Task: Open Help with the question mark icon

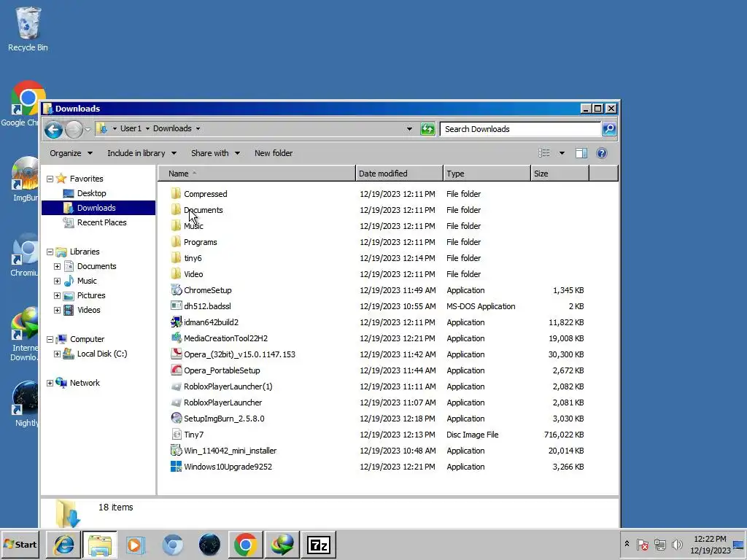Action: pyautogui.click(x=602, y=153)
